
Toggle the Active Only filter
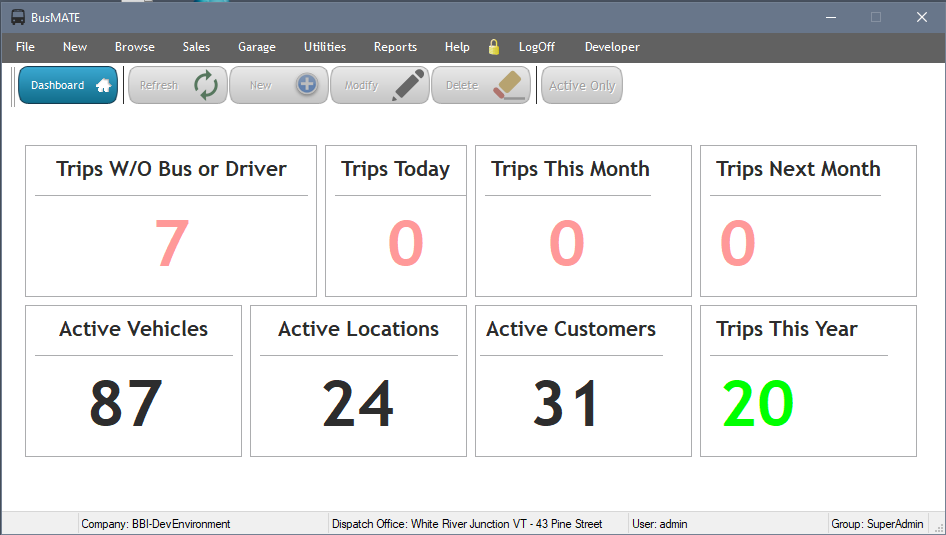click(x=581, y=86)
